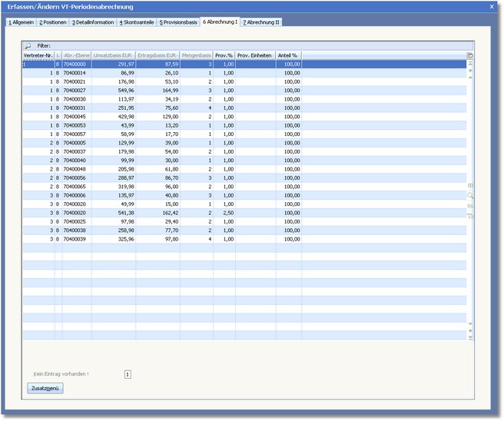
Task: Sort by the Vertreter-Nr. column header
Action: tap(38, 56)
